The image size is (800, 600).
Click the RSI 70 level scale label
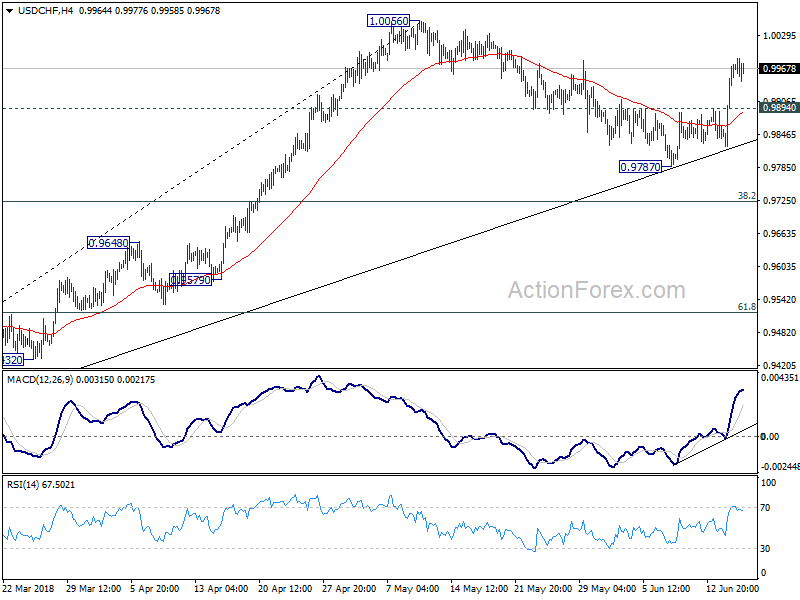tap(765, 508)
